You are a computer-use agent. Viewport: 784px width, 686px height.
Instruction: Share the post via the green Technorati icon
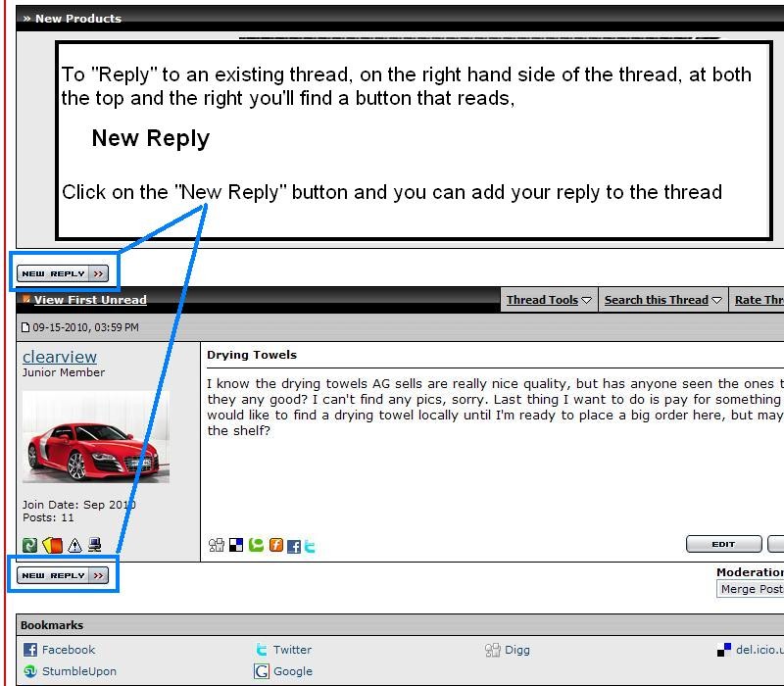tap(256, 545)
